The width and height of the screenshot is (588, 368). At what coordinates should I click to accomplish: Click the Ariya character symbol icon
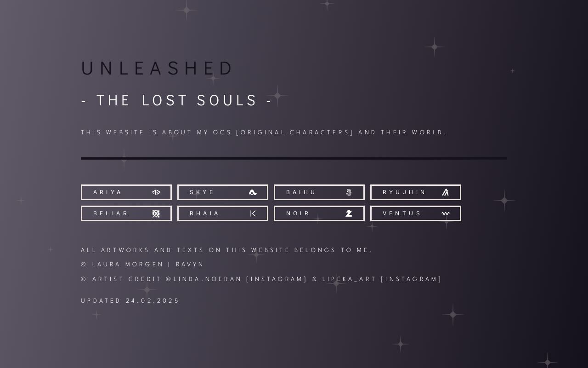point(156,192)
